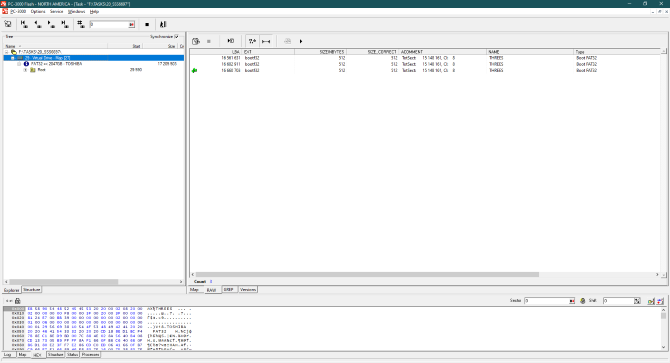
Task: Click the black play arrow in results toolbar
Action: (x=301, y=41)
